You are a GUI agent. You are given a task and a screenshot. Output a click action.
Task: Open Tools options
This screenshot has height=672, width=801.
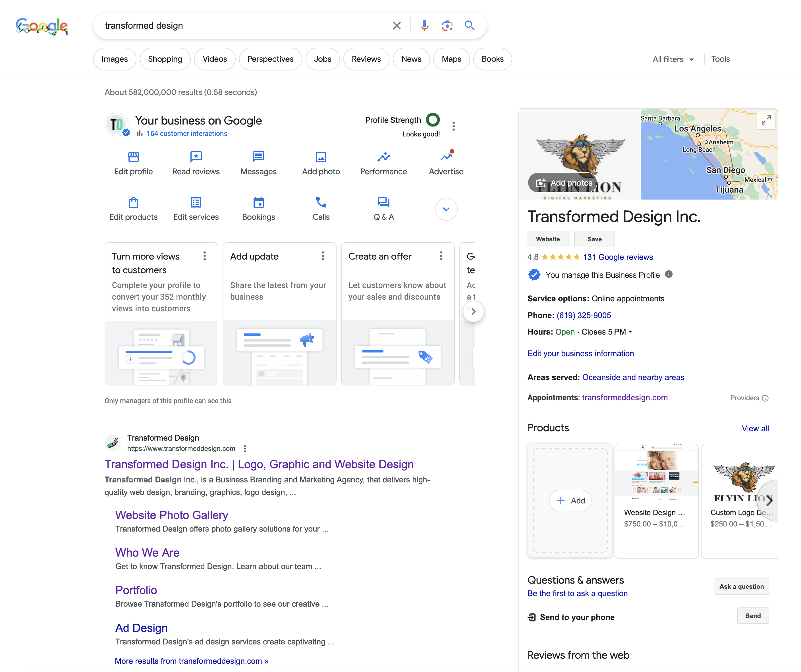721,59
